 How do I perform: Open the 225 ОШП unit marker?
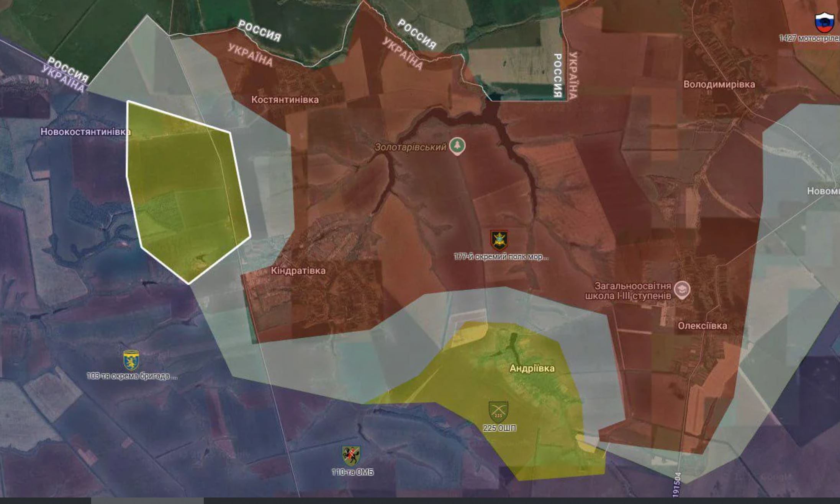click(x=498, y=412)
